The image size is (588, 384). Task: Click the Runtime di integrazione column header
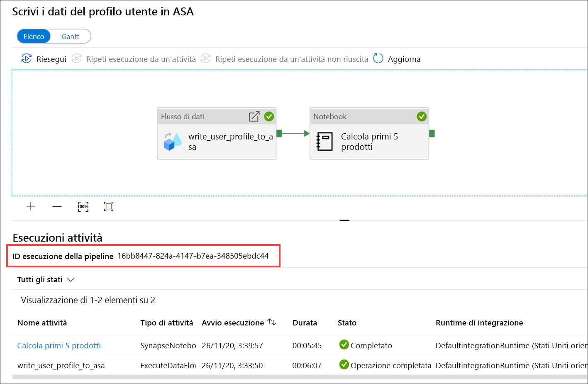click(x=479, y=323)
